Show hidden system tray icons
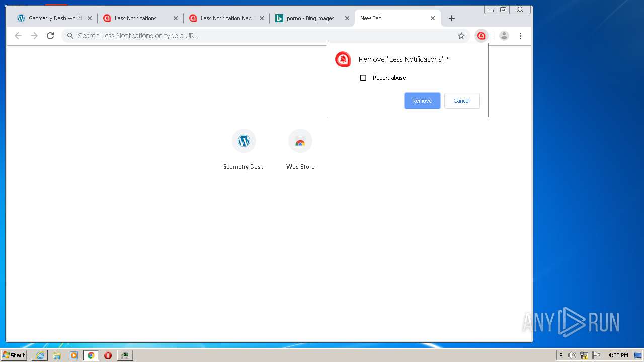The image size is (644, 362). [561, 355]
